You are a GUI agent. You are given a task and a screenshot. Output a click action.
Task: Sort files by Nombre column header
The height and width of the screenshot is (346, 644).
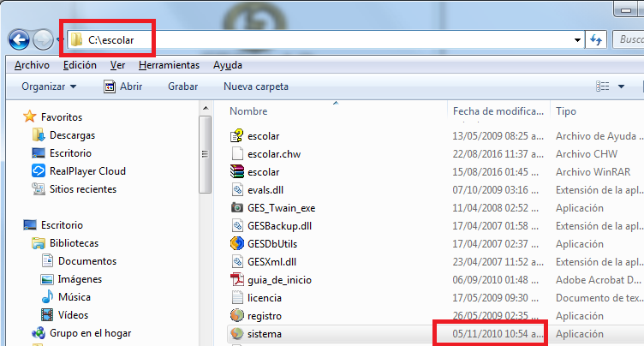click(249, 111)
